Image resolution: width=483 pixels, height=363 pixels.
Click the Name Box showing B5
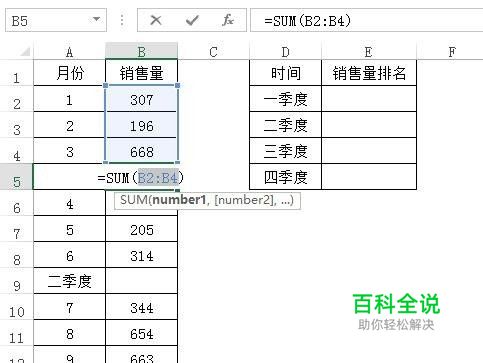pos(56,21)
